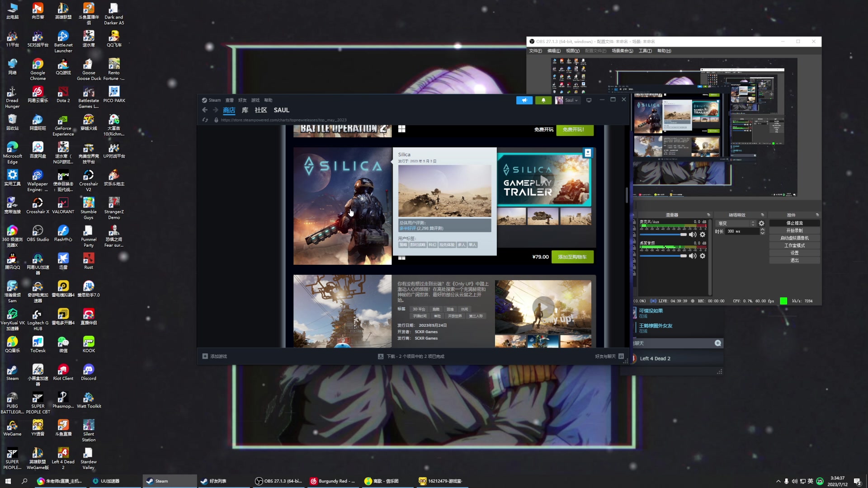Open Steam menu in Steam title bar
Image resolution: width=868 pixels, height=488 pixels.
pos(212,100)
